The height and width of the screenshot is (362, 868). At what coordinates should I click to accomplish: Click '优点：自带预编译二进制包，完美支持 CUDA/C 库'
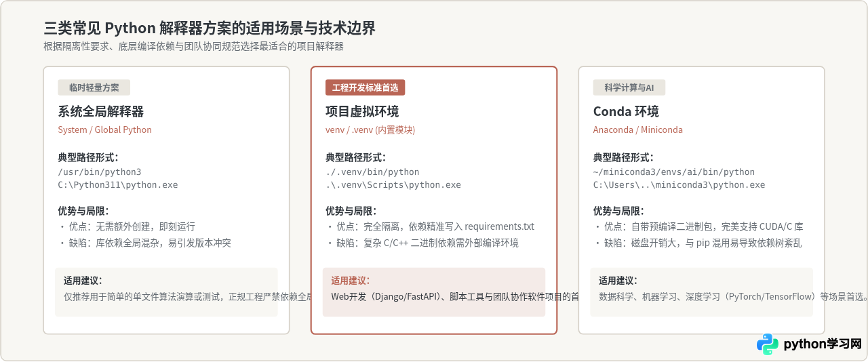[x=704, y=227]
